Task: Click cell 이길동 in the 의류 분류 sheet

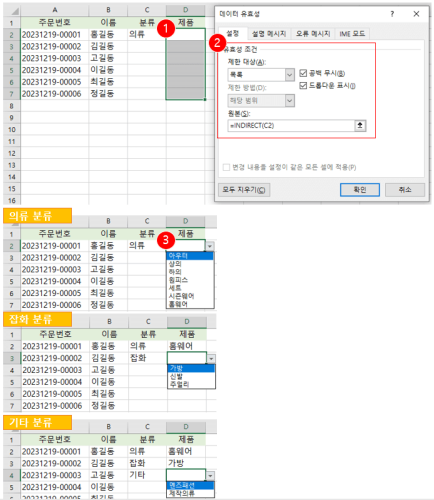Action: [108, 281]
